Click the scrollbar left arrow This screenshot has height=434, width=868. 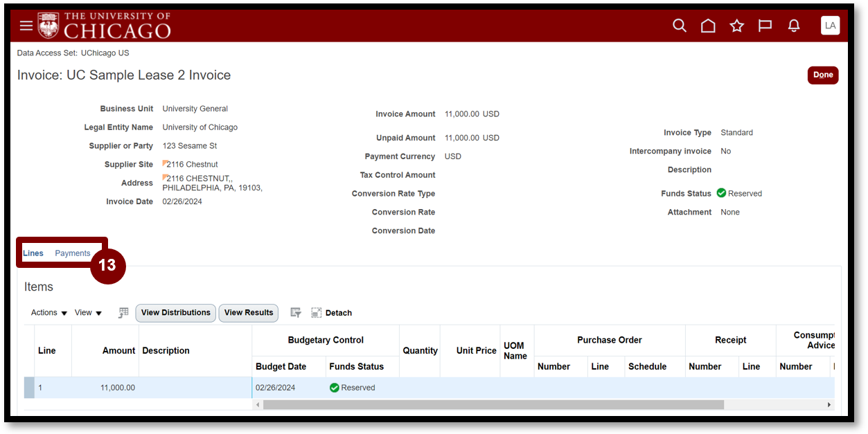(258, 404)
